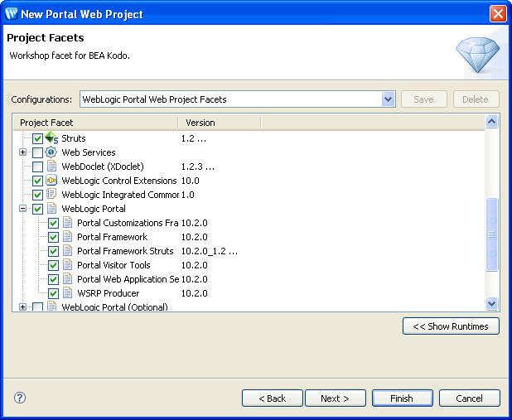Click the Configurations combo box text field
This screenshot has height=420, width=512.
(x=231, y=99)
